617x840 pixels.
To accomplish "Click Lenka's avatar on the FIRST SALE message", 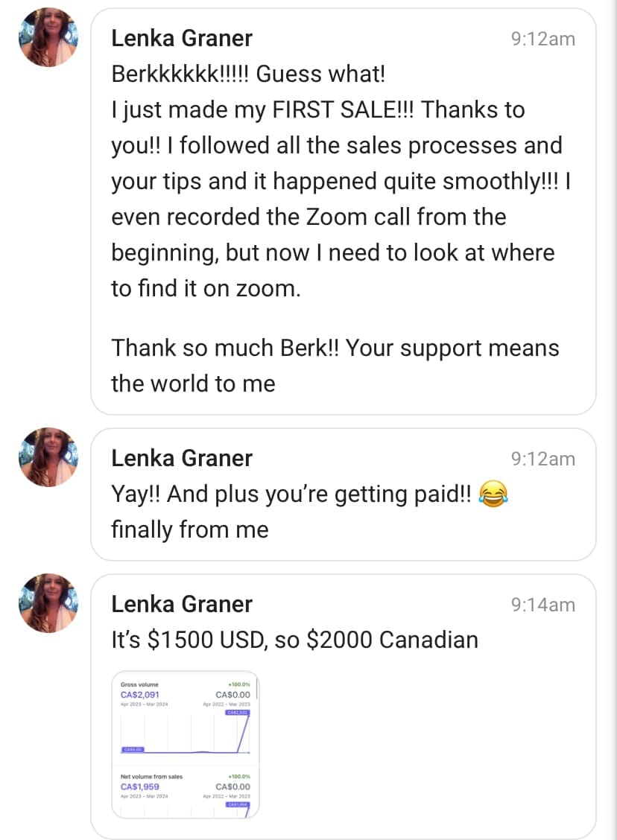I will click(48, 37).
